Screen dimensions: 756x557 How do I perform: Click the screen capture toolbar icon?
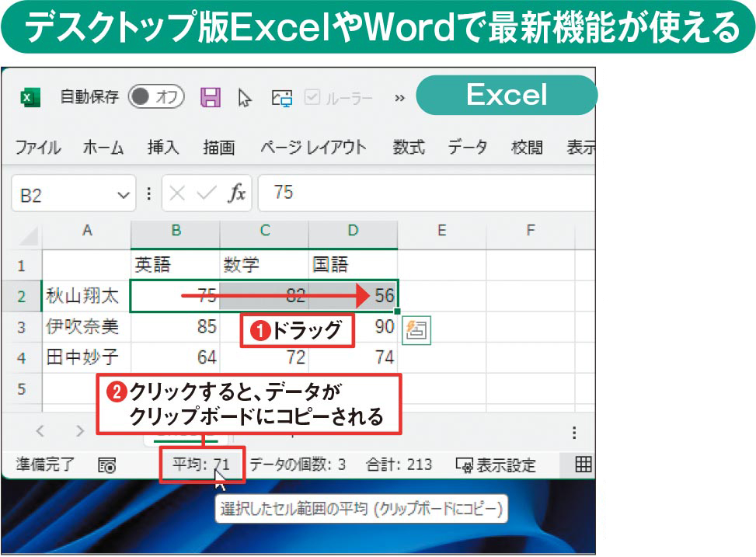coord(281,98)
